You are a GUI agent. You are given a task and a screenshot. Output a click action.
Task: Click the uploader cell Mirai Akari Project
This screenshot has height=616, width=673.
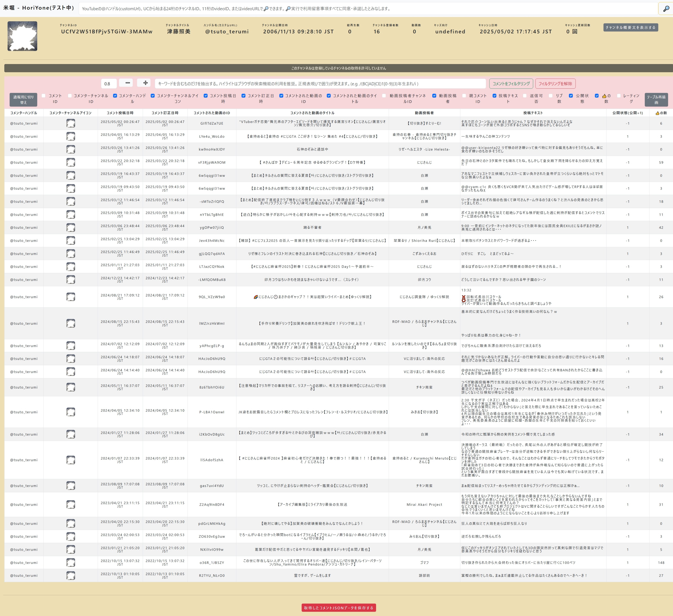(x=424, y=505)
